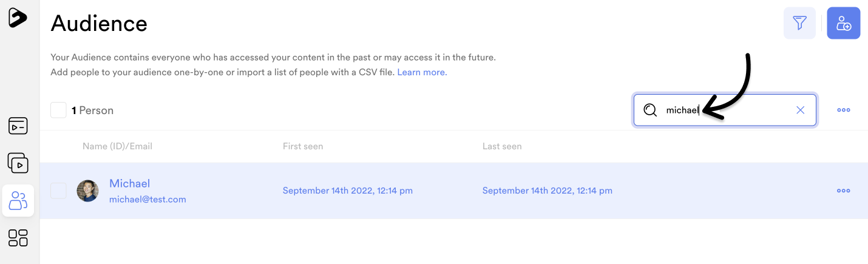Screen dimensions: 868x264
Task: Check the box beside Michael's row
Action: pyautogui.click(x=58, y=191)
